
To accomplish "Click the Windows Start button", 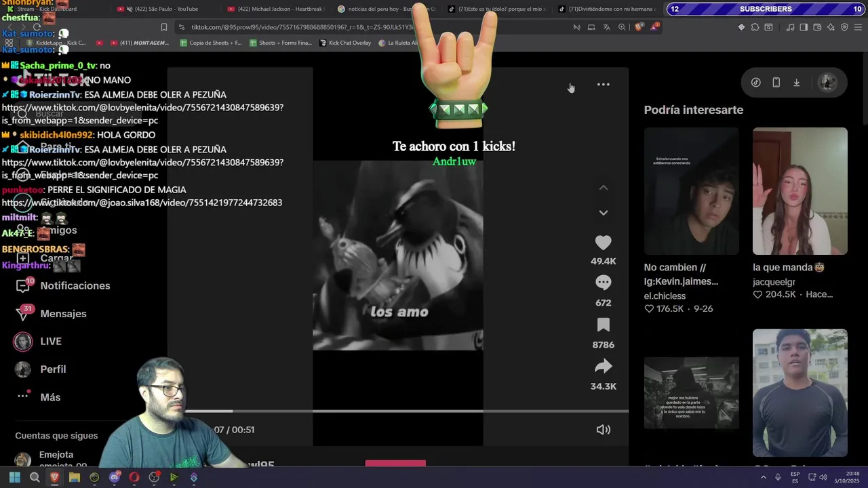I will point(14,477).
